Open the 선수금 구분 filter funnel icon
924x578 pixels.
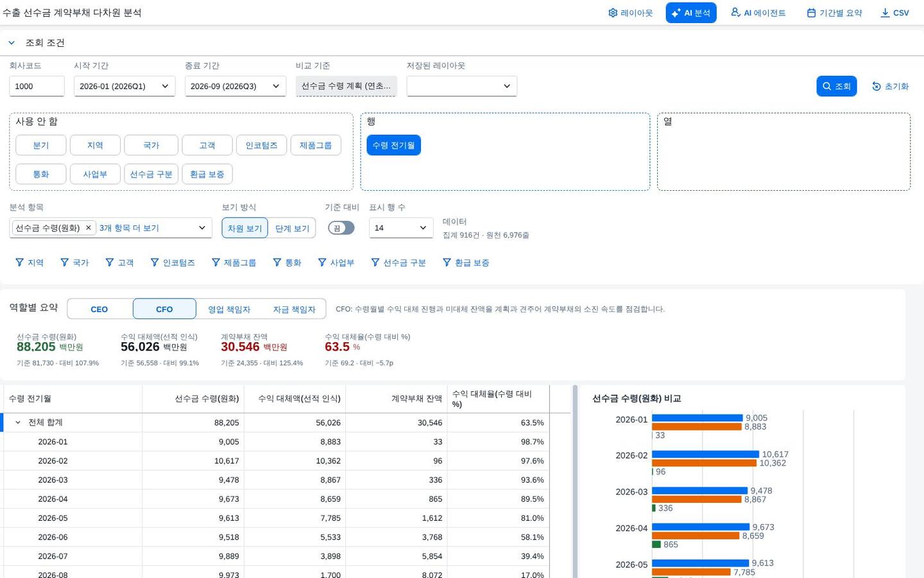tap(375, 263)
